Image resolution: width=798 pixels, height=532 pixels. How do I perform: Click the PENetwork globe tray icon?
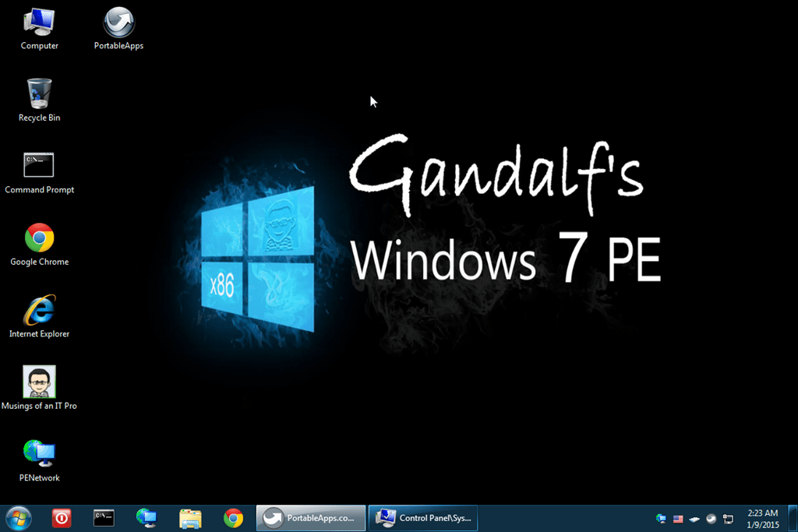point(661,519)
